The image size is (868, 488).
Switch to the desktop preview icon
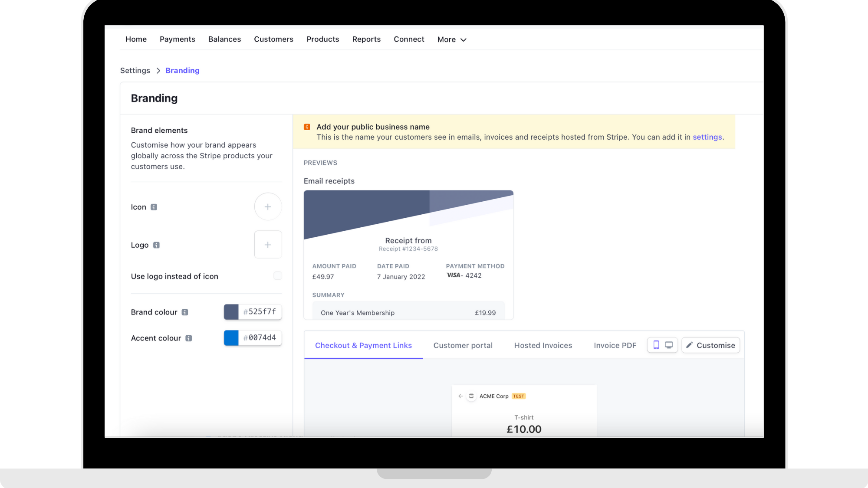coord(669,345)
